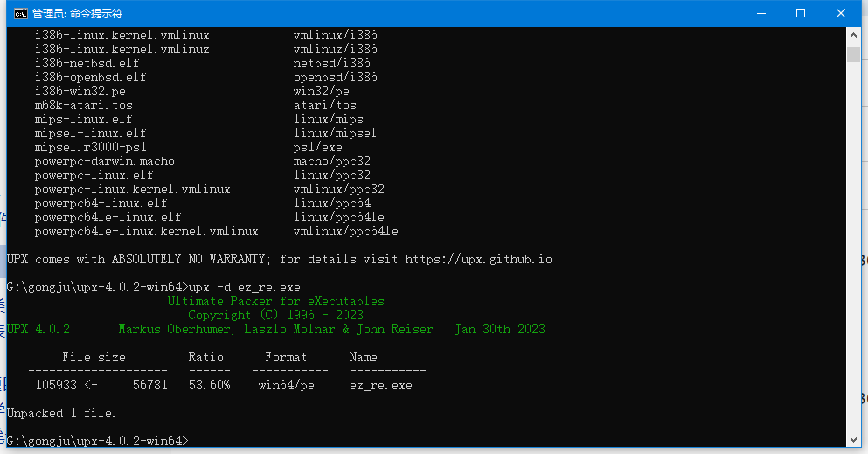Open the Command Prompt title bar icon menu
Screen dimensions: 868x454
(x=19, y=13)
